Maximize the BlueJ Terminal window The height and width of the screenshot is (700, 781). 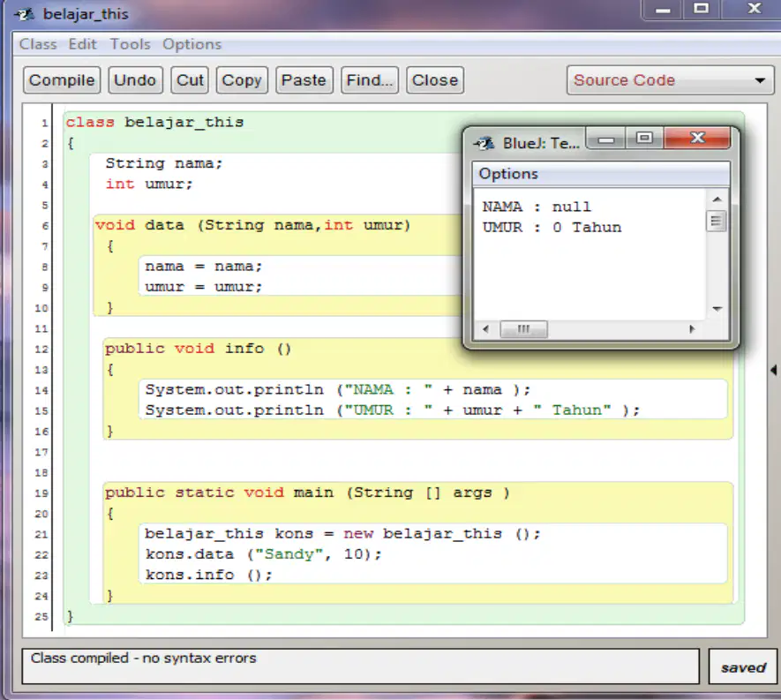point(644,138)
